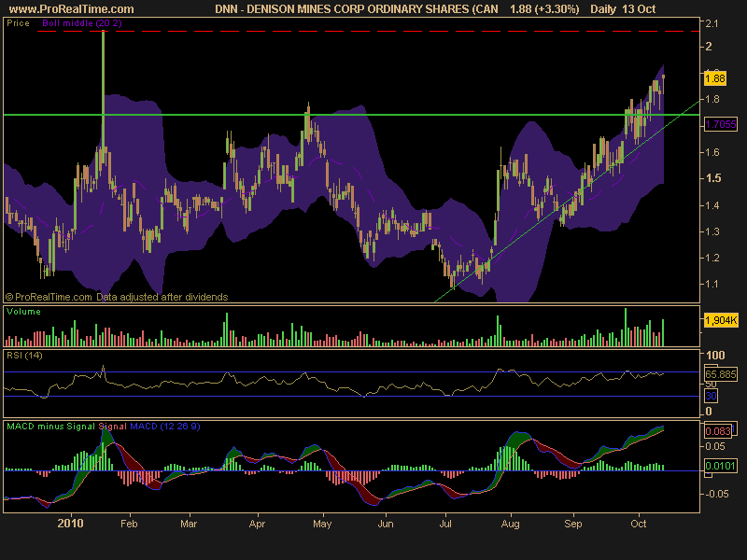
Task: Select the Volume panel label
Action: (x=23, y=312)
